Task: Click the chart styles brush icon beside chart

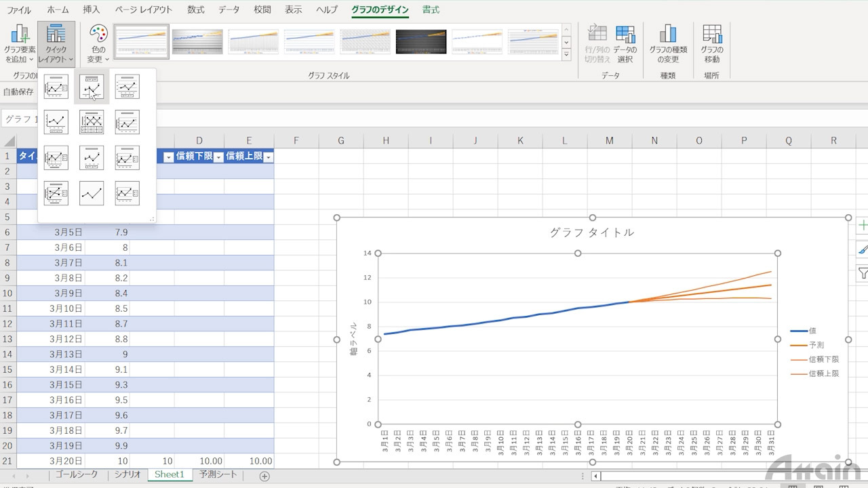Action: click(863, 249)
